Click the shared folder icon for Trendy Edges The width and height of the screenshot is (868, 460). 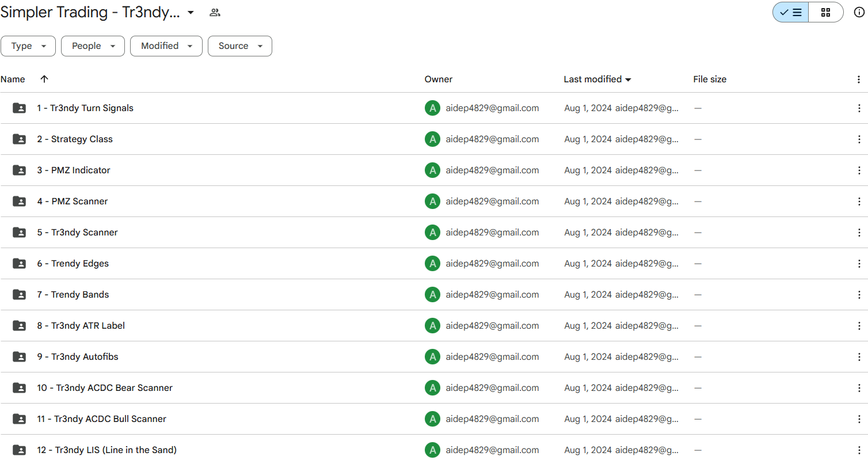19,264
